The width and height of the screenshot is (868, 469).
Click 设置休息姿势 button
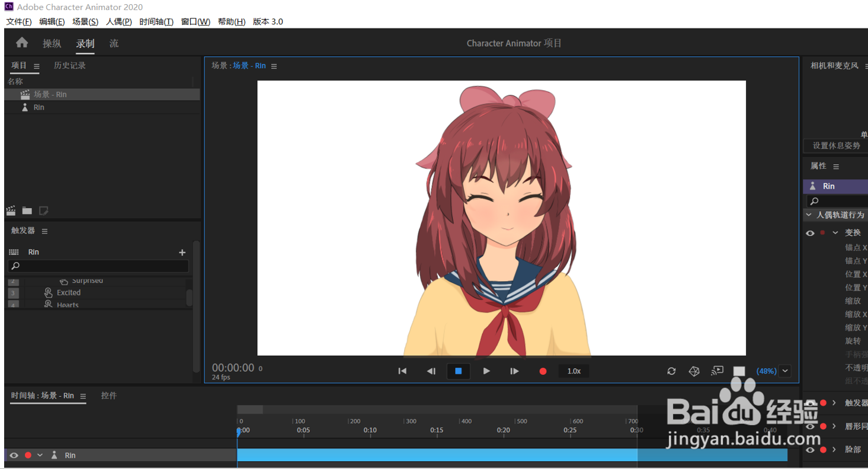point(836,146)
